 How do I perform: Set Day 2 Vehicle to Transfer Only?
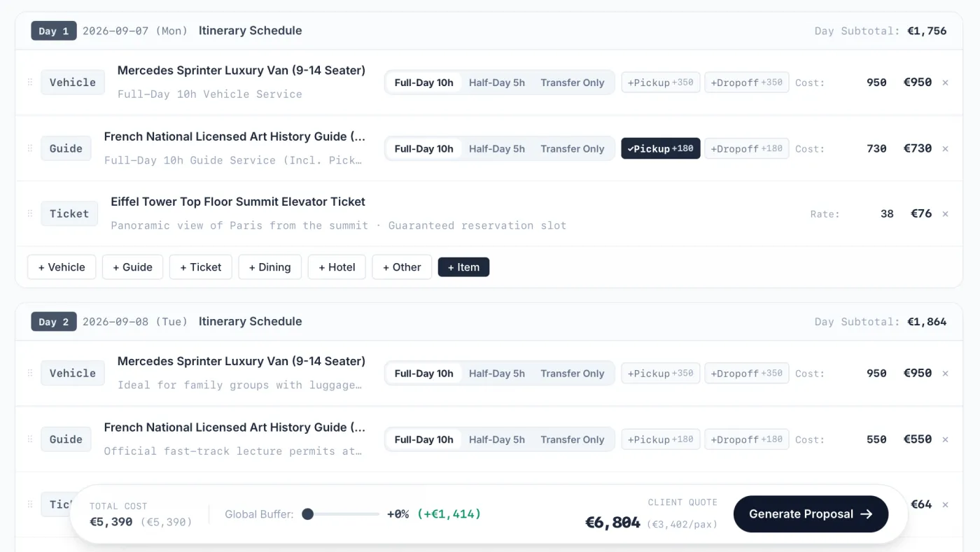click(x=572, y=374)
